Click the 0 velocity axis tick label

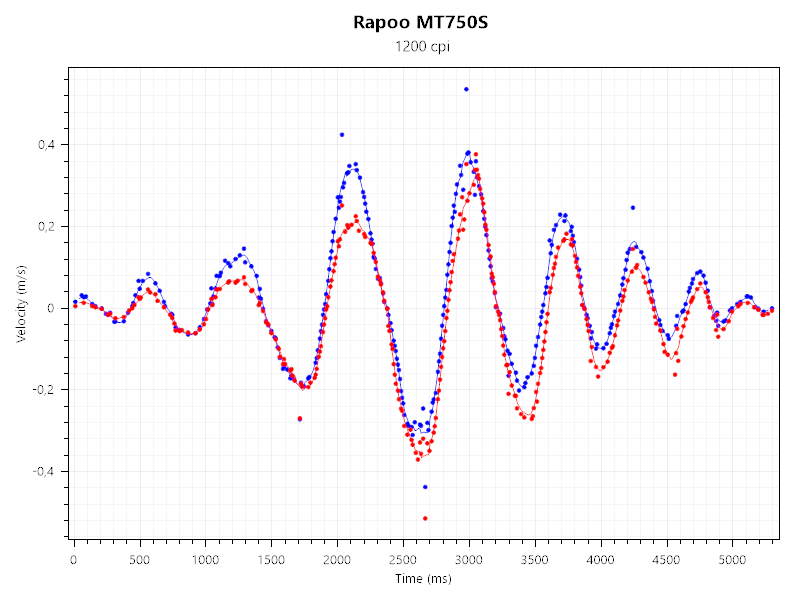pyautogui.click(x=51, y=308)
